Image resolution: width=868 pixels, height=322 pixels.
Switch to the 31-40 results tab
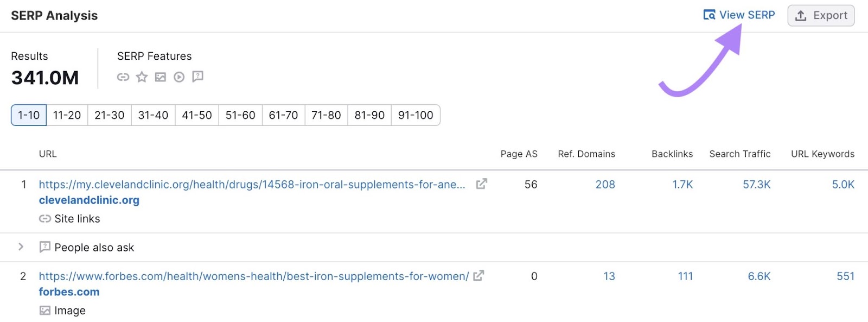tap(153, 115)
